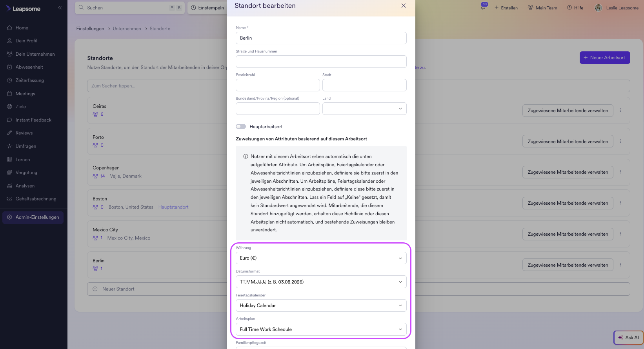Screen dimensions: 644x349
Task: Click Neuer Arbeitsort button
Action: [x=605, y=58]
